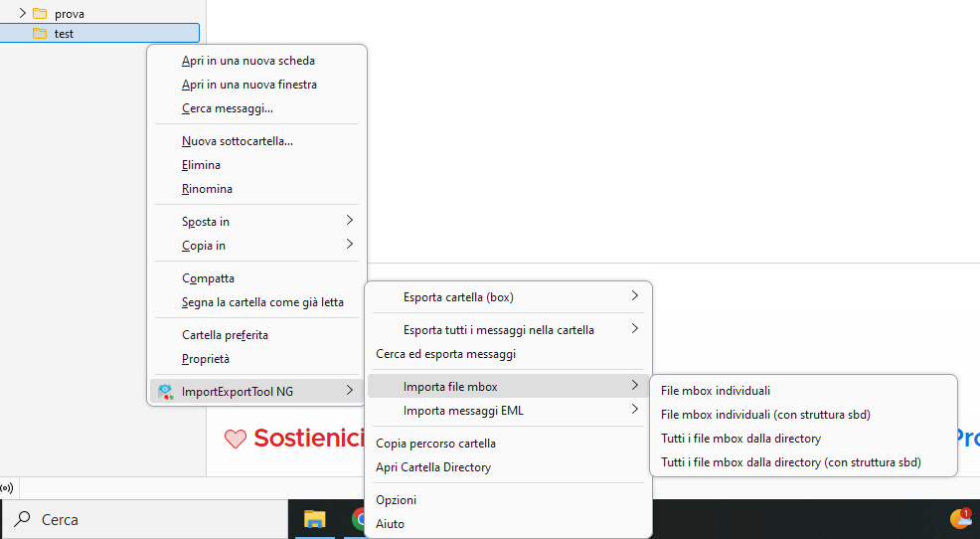Expand the Sposta in submenu arrow
The height and width of the screenshot is (539, 980).
coord(350,220)
